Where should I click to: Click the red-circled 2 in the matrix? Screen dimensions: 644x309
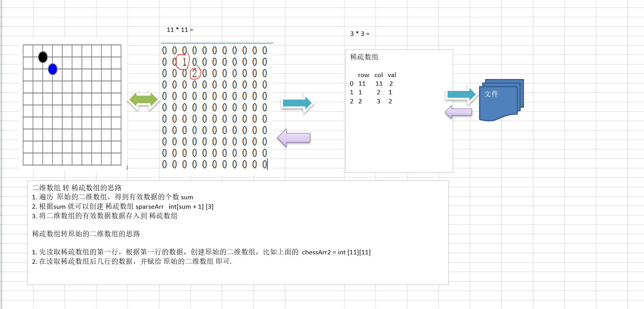click(194, 73)
